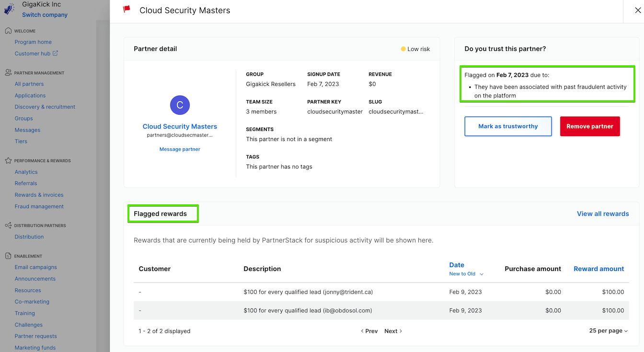The image size is (644, 352).
Task: Navigate to Email campaigns in the sidebar
Action: pos(35,267)
